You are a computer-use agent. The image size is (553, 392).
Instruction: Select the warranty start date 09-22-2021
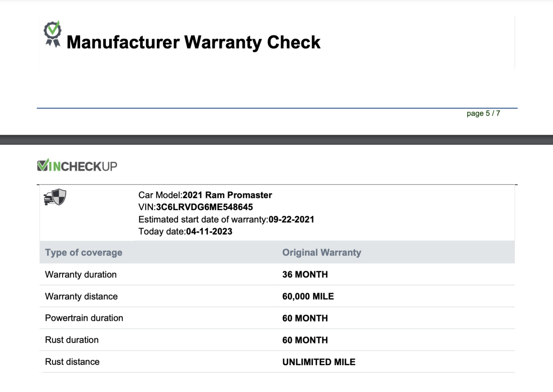click(x=292, y=220)
